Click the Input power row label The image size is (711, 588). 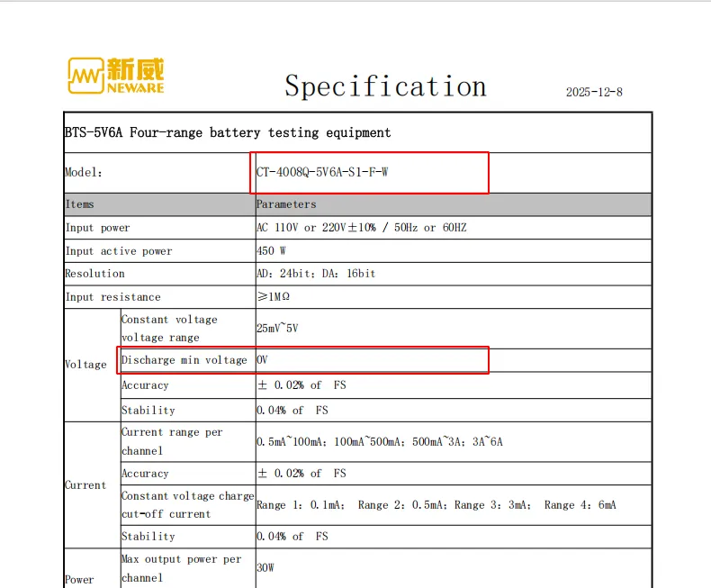(97, 228)
